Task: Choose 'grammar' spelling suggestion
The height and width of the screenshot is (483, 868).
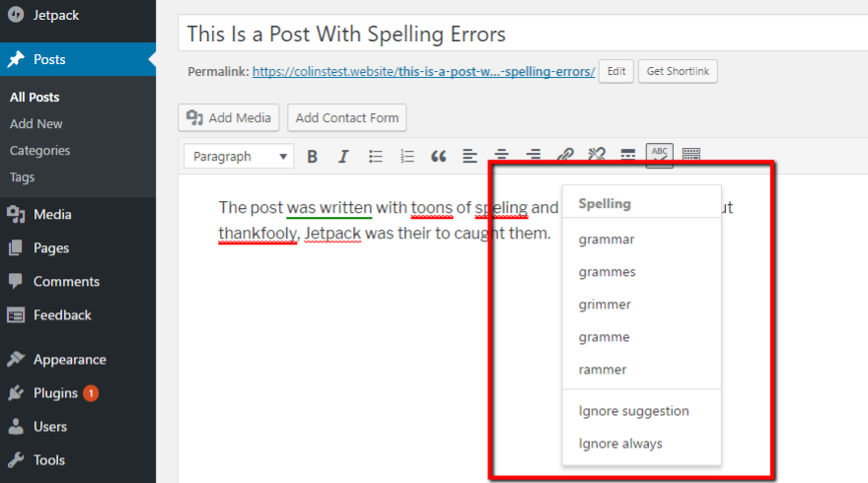Action: (x=641, y=240)
